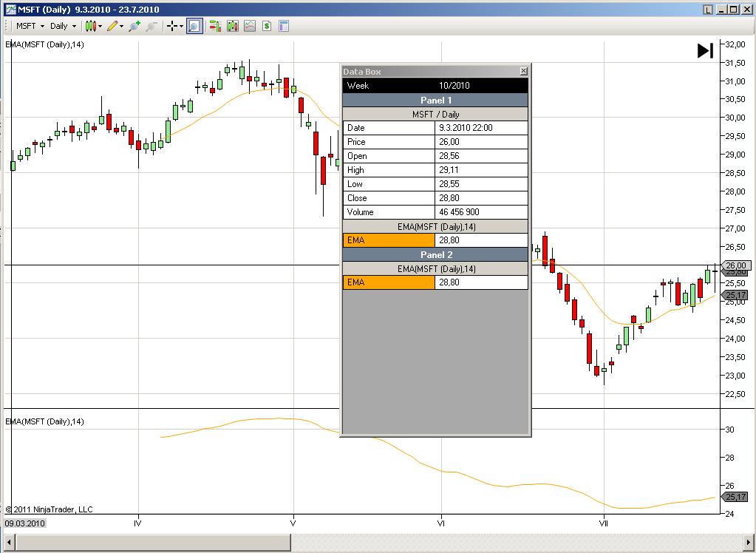Click the toolbar drag handle grip

[x=7, y=26]
